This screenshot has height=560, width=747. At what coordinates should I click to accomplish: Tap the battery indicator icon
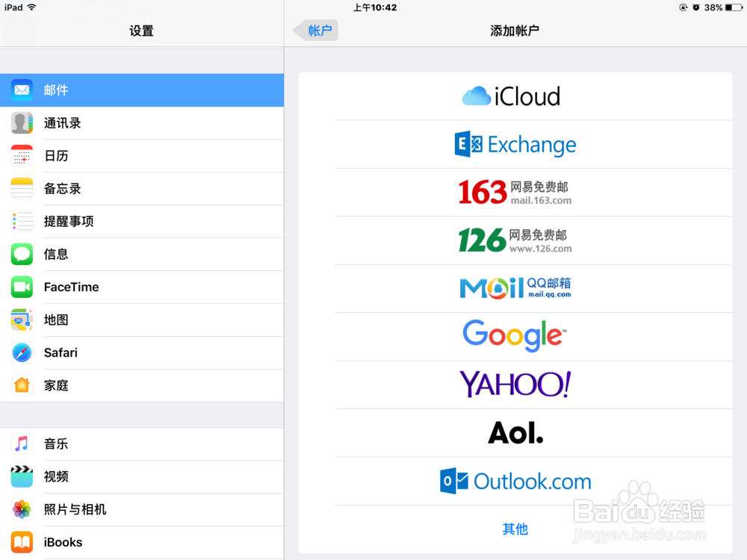(734, 7)
